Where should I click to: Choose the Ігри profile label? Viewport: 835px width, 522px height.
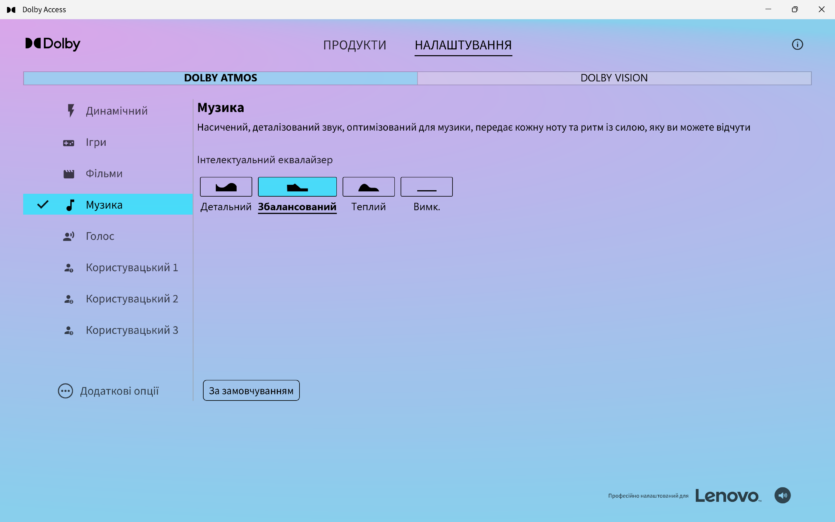point(96,142)
